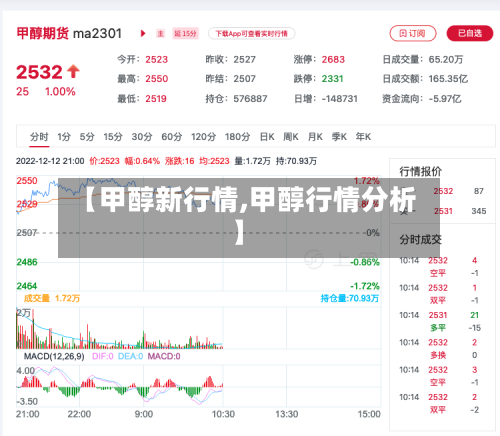Click the 多换 trade entry
Image resolution: width=500 pixels, height=436 pixels.
point(438,355)
